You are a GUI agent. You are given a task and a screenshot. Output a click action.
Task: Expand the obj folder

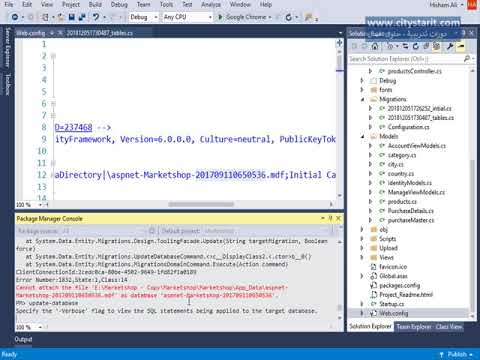click(362, 229)
